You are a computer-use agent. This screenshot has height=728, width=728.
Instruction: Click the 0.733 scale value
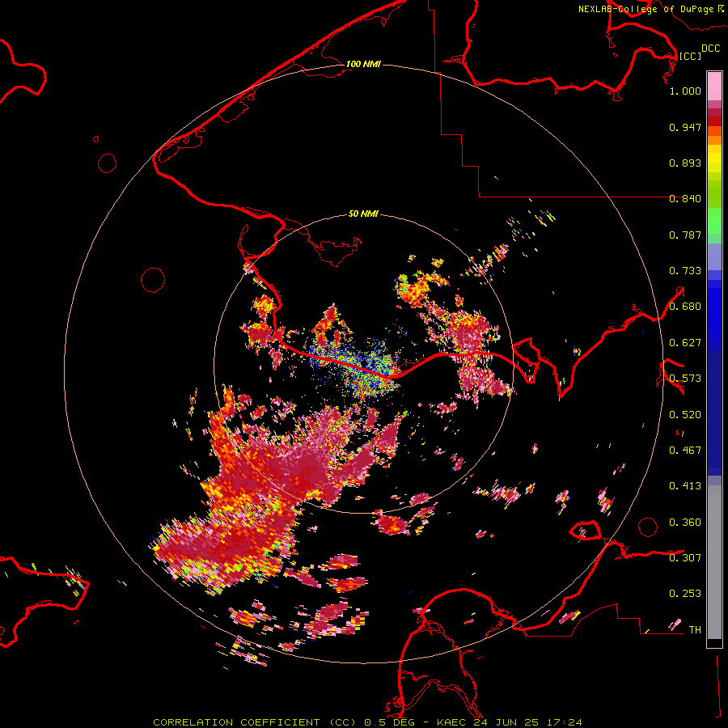(685, 271)
